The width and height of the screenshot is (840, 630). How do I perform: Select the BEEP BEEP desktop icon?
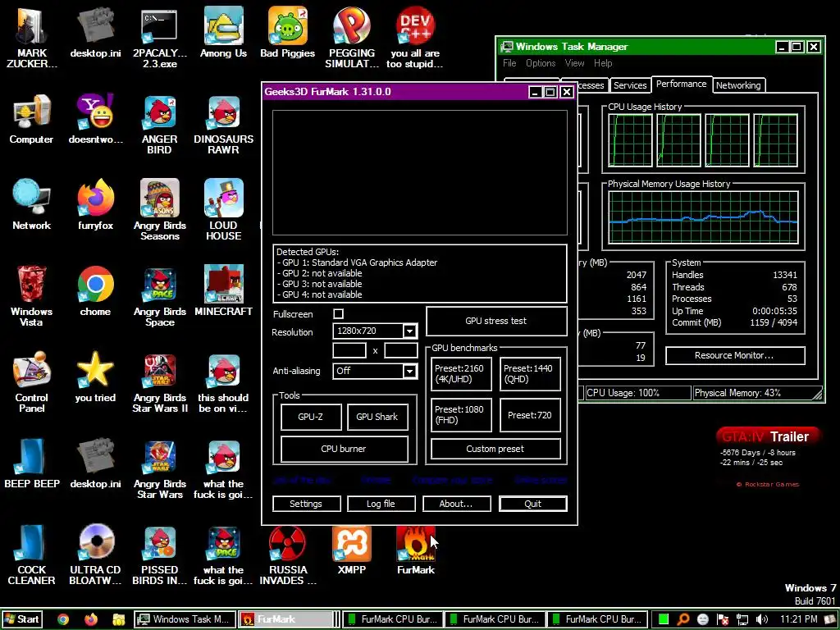(31, 463)
